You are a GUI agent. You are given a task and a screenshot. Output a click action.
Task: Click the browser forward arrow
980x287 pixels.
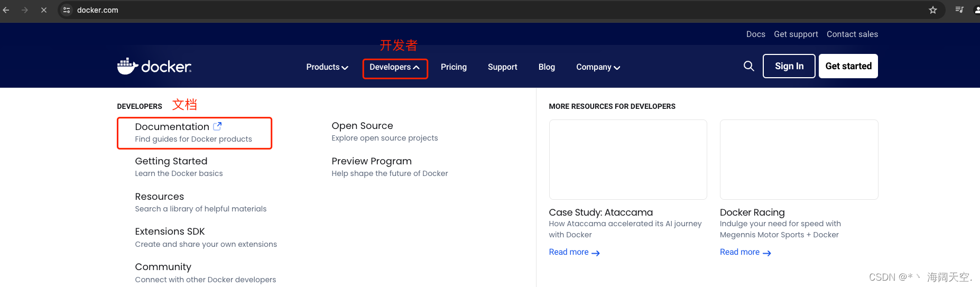coord(25,10)
